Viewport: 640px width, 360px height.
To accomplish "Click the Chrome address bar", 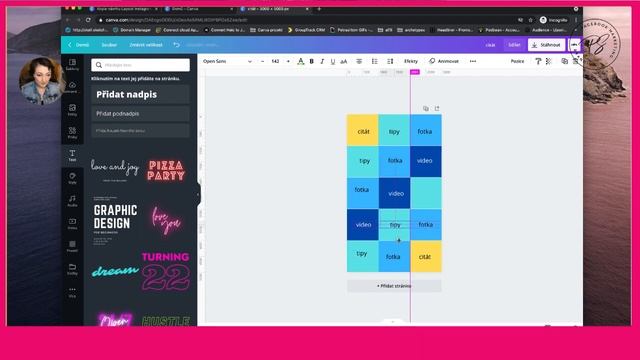I will point(306,20).
